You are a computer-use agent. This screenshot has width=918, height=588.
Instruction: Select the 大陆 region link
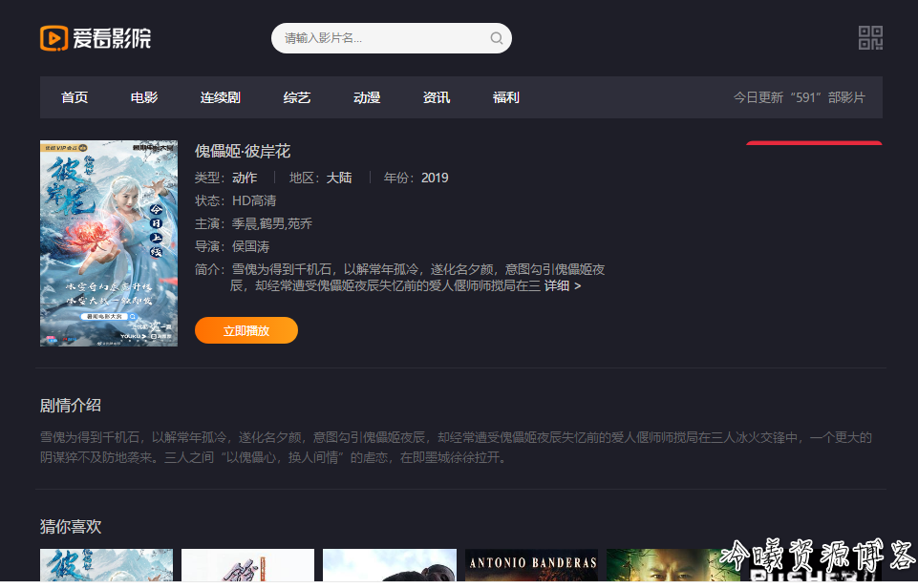pyautogui.click(x=339, y=178)
